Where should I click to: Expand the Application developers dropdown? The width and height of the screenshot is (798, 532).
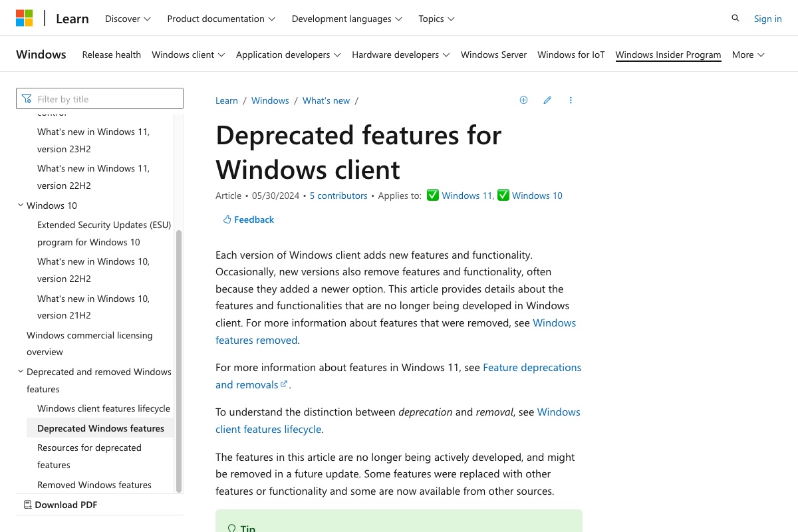coord(289,55)
